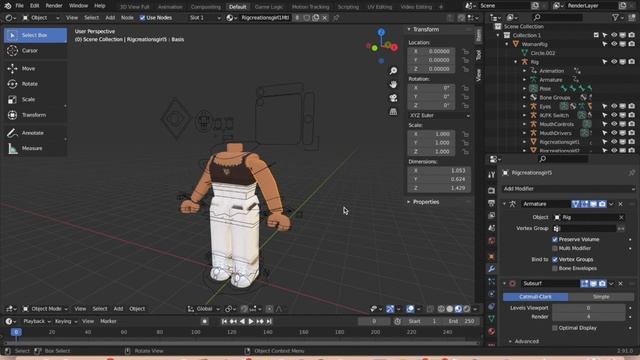
Task: Open XYZ Euler rotation mode dropdown
Action: (x=439, y=116)
